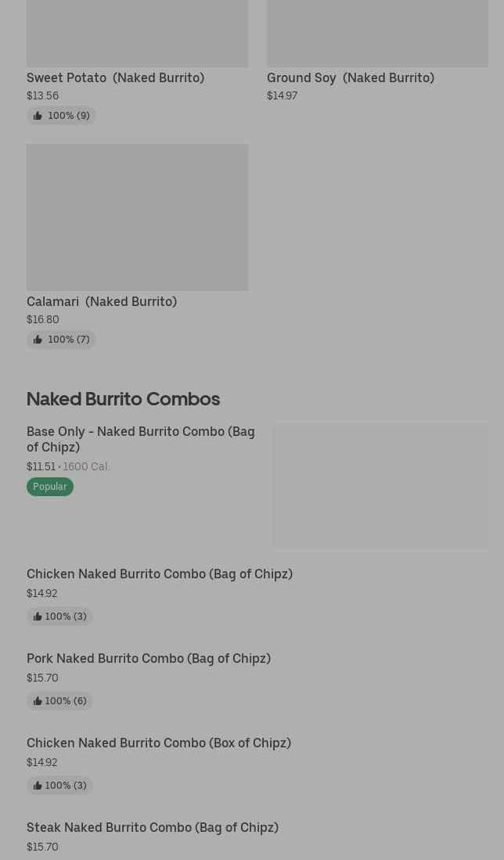Open Steak Naked Burrito Combo (Bag of Chipz)
The height and width of the screenshot is (860, 504).
click(x=153, y=827)
